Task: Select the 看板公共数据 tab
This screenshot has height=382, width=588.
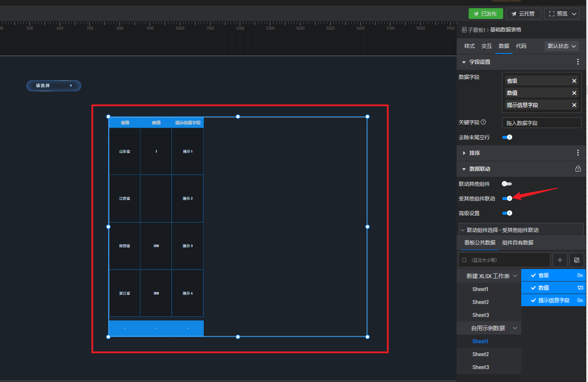Action: pyautogui.click(x=479, y=243)
